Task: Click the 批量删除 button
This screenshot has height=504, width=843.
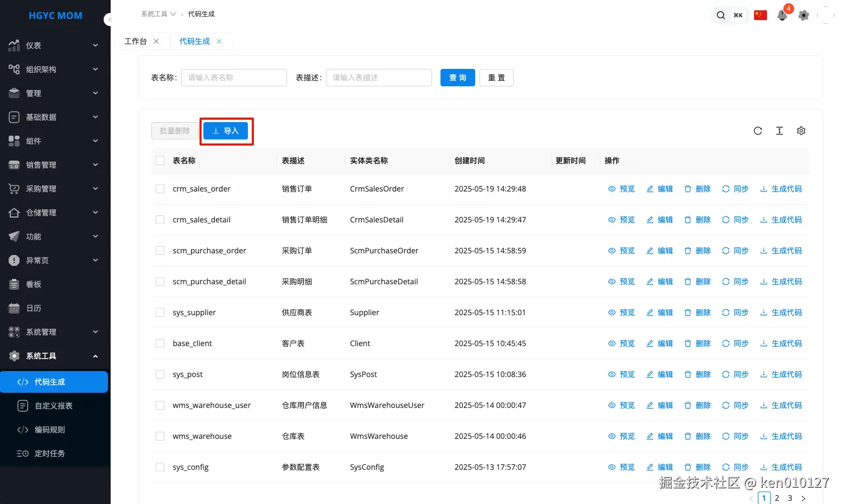Action: click(x=175, y=131)
